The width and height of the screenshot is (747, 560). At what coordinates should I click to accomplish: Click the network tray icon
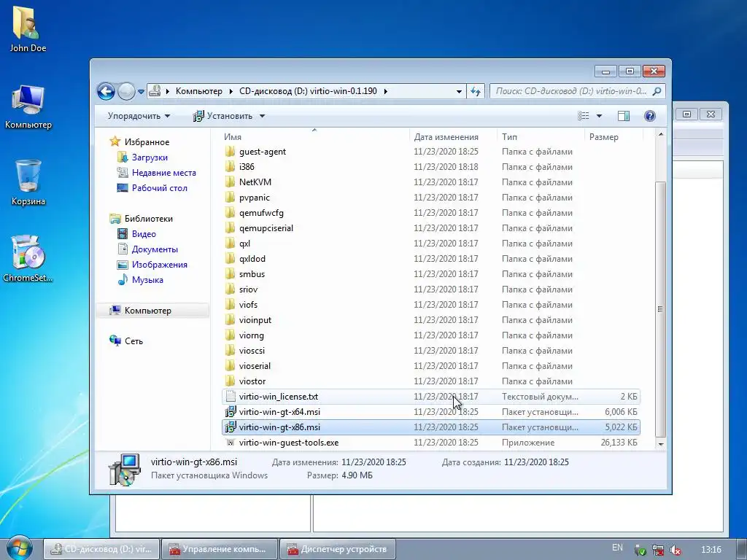coord(658,550)
